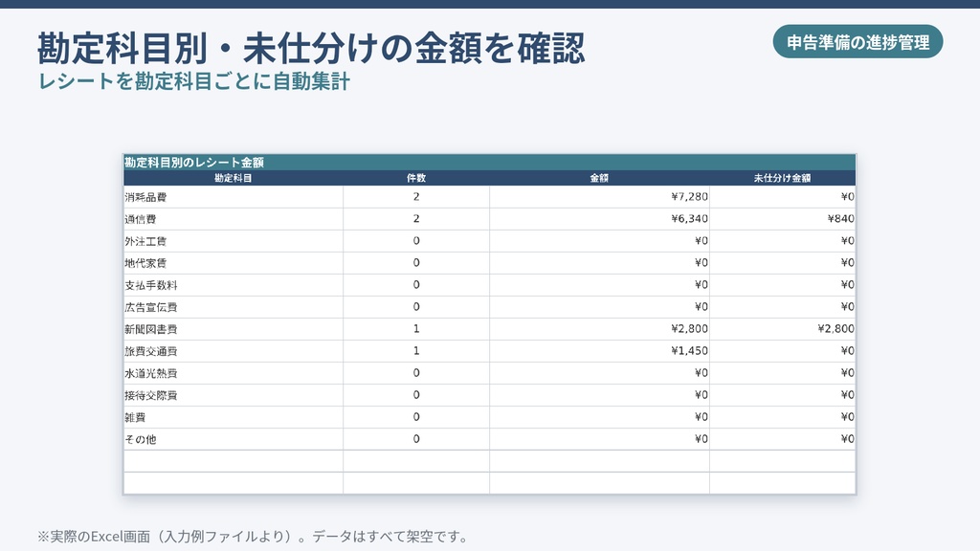Click the 金額 cell for 外注工賃

click(599, 240)
